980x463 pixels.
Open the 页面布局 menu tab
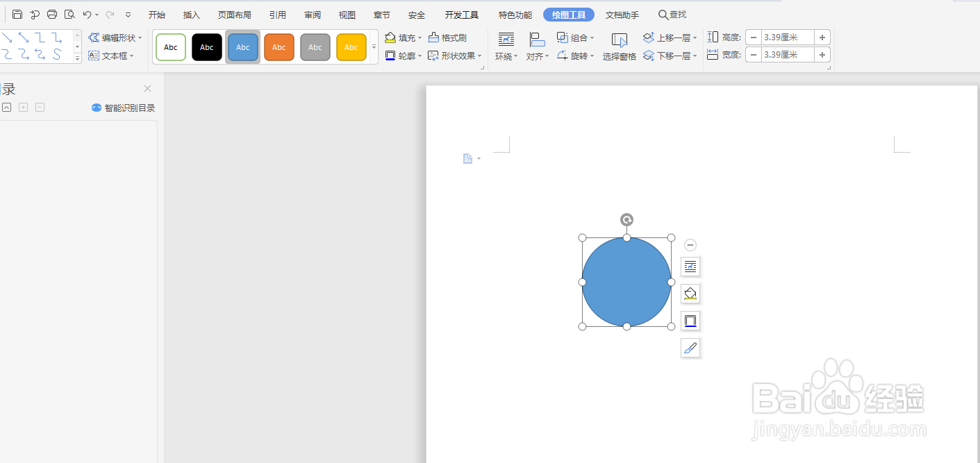click(234, 14)
